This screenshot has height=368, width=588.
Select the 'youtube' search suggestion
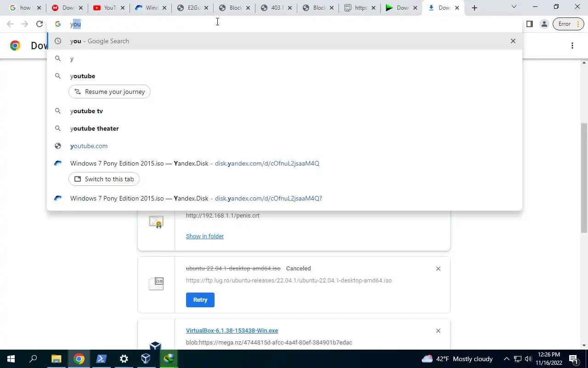[x=284, y=76]
